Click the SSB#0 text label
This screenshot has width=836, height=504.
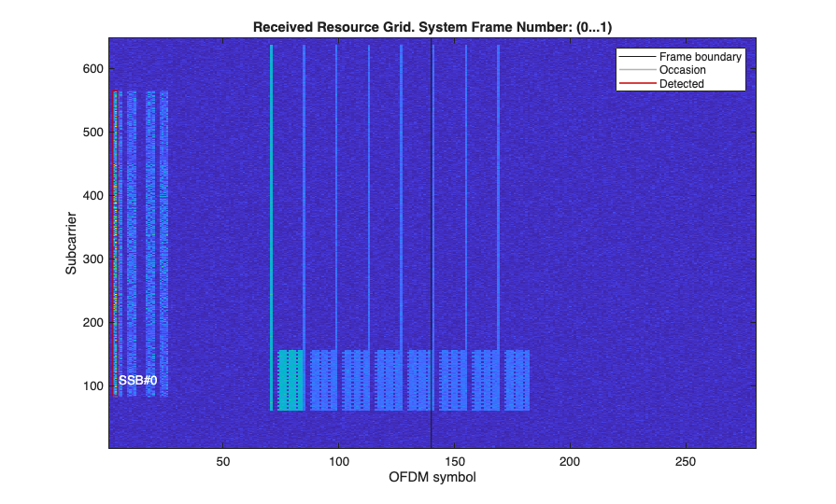click(137, 381)
